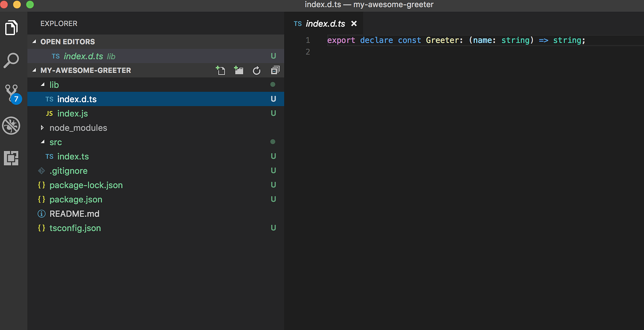Open the Debug view
The width and height of the screenshot is (644, 330).
tap(11, 126)
